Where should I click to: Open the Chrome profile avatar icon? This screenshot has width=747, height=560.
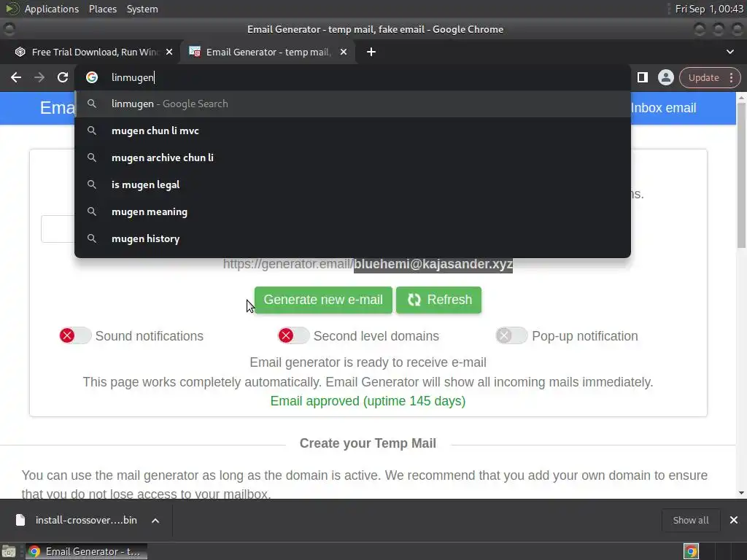click(x=665, y=77)
